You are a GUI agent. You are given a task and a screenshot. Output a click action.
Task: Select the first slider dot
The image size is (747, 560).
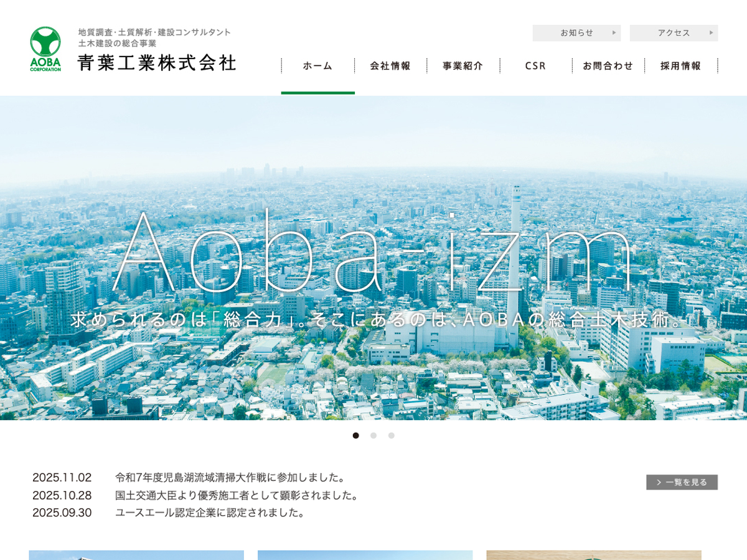pyautogui.click(x=356, y=436)
